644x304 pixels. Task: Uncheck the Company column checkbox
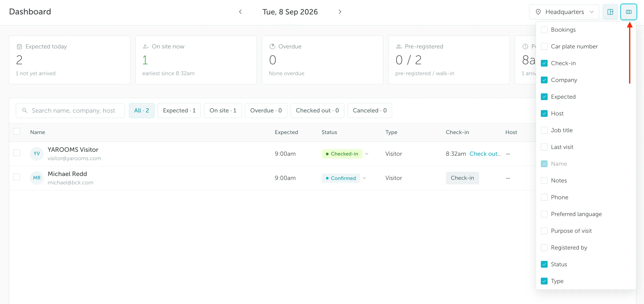544,80
